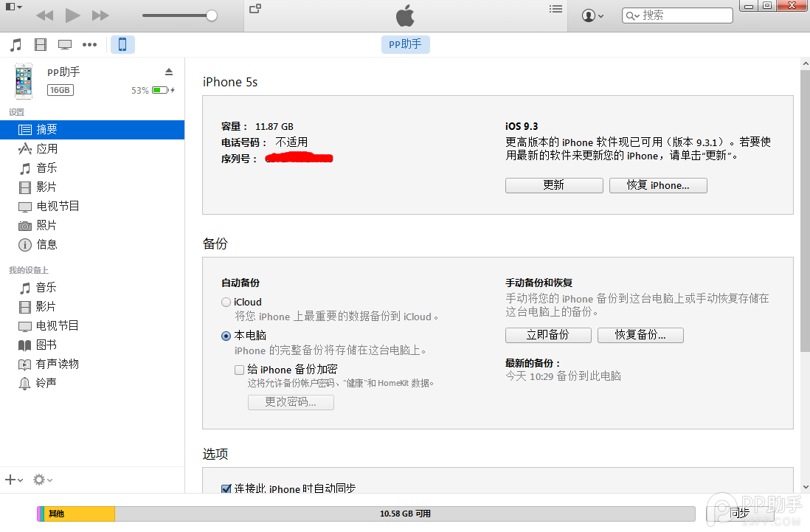Click the iPhone device icon in toolbar
Screen dimensions: 810x532
click(122, 44)
